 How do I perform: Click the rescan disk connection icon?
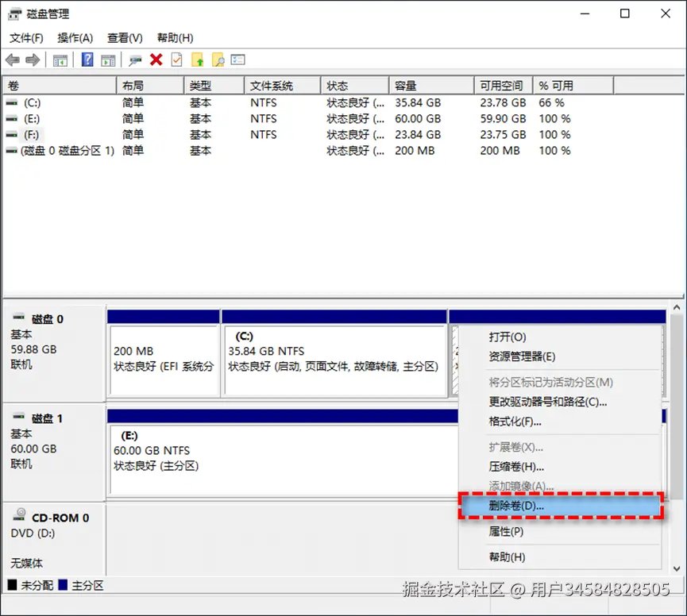pyautogui.click(x=135, y=60)
